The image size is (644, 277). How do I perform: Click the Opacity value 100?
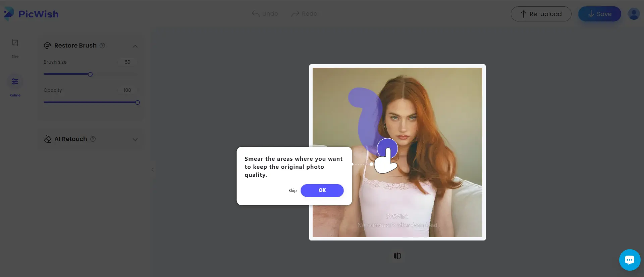127,90
